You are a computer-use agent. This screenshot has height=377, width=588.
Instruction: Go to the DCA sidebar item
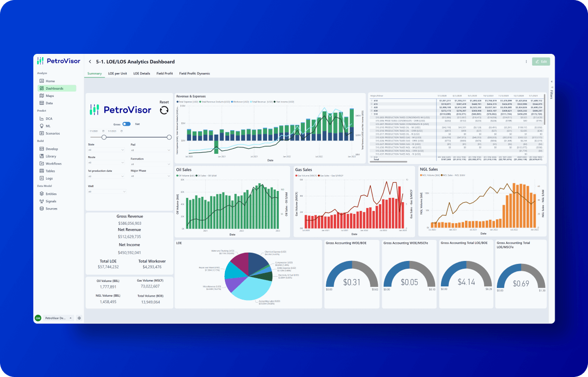(49, 118)
